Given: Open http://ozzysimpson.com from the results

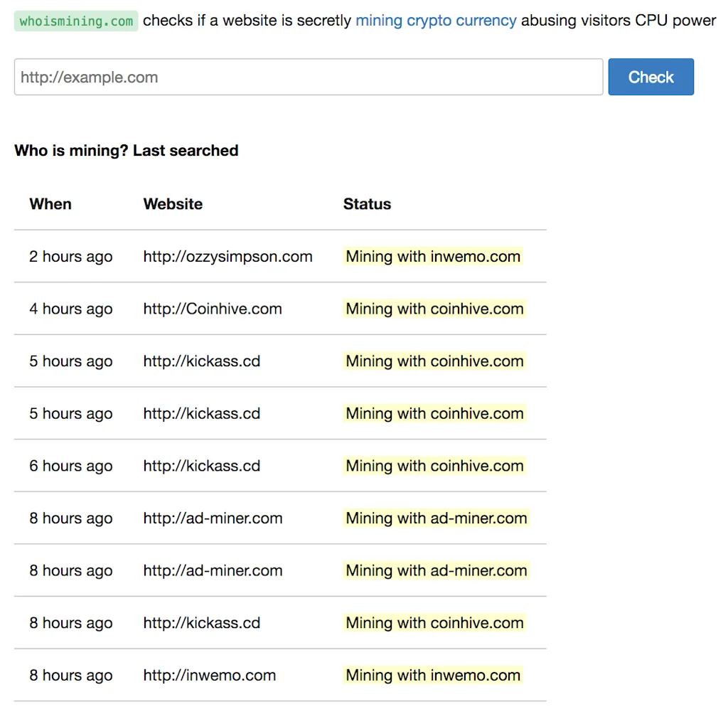Looking at the screenshot, I should [x=227, y=257].
